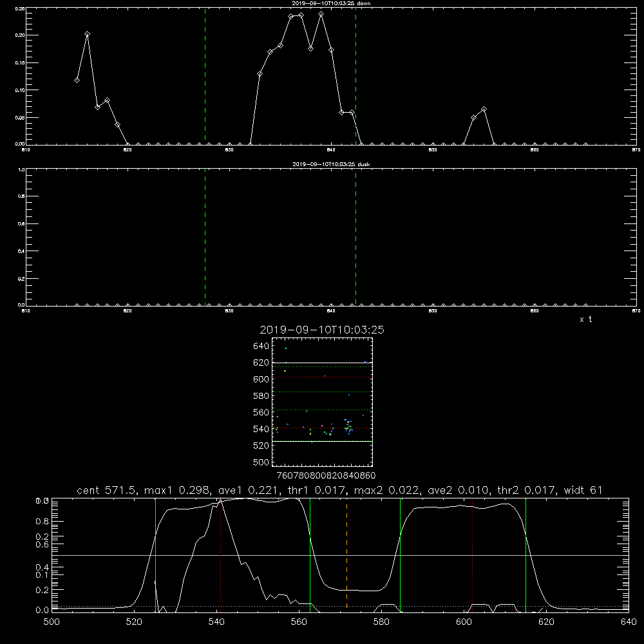Click the '500' x-axis label on bottom plot
This screenshot has height=644, width=644.
[x=52, y=622]
